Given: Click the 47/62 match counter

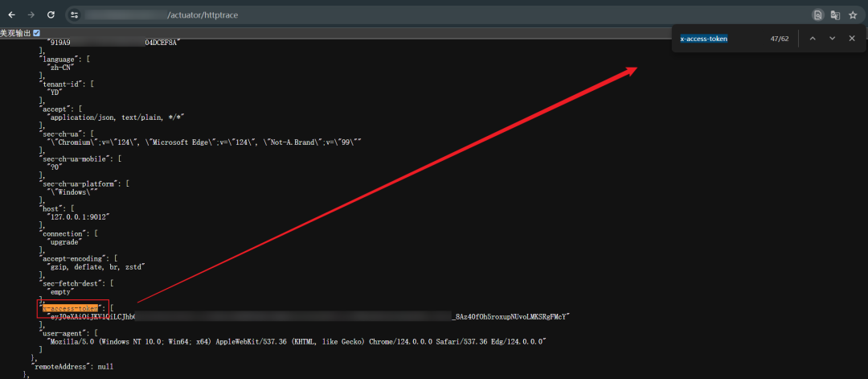Looking at the screenshot, I should 780,38.
